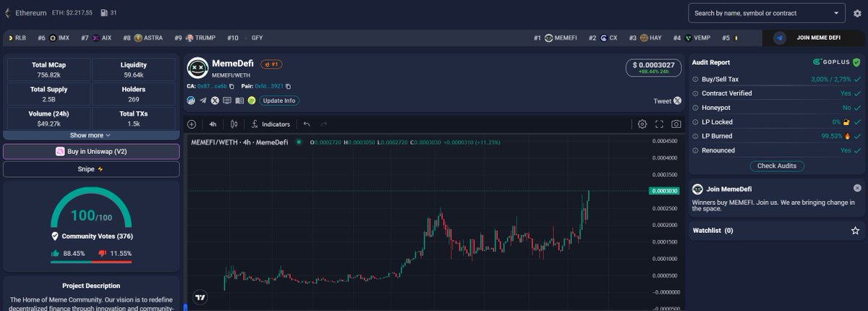
Task: Select ticker item #6 IMX
Action: click(53, 38)
